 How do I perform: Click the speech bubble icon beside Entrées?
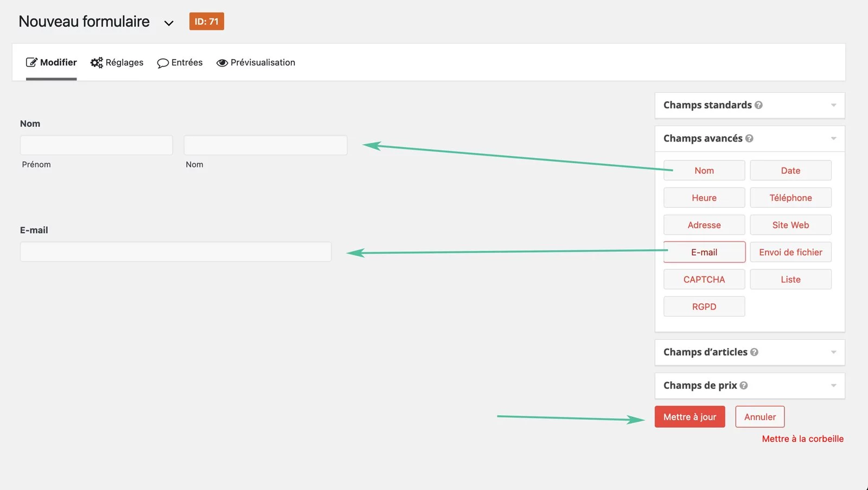(x=162, y=63)
